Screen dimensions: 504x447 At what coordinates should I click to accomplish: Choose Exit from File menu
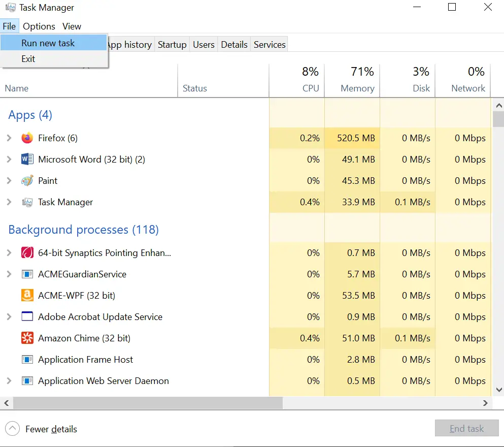tap(54, 58)
